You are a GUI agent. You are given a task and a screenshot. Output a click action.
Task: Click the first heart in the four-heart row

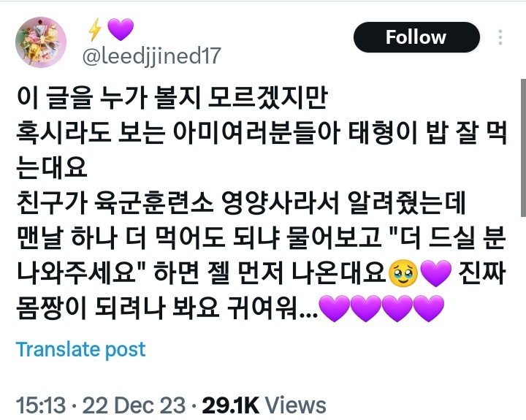(x=334, y=309)
